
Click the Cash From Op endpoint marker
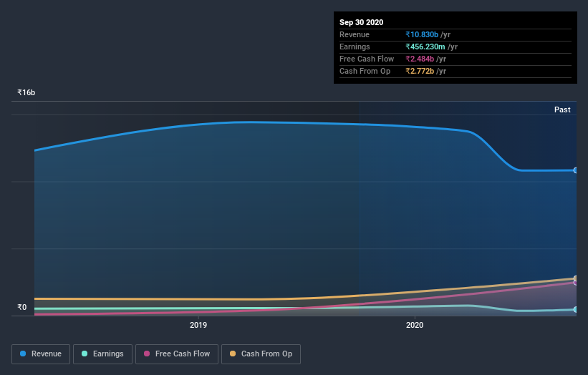pos(576,278)
